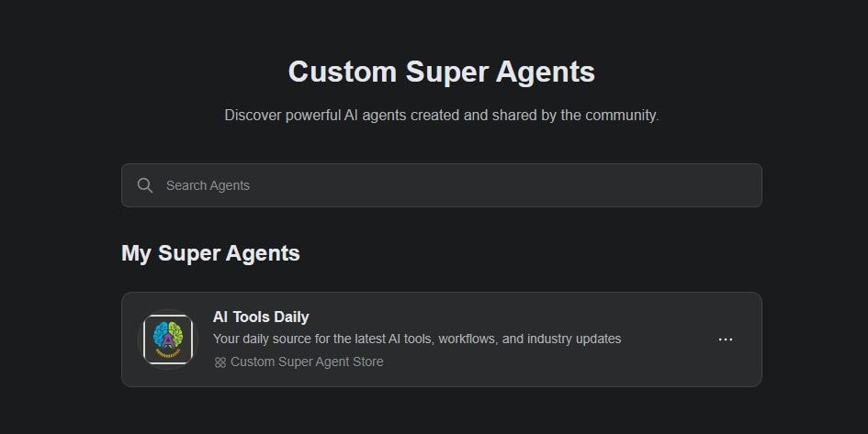
Task: Click the word 'Store' under AI Tools Daily
Action: (366, 362)
